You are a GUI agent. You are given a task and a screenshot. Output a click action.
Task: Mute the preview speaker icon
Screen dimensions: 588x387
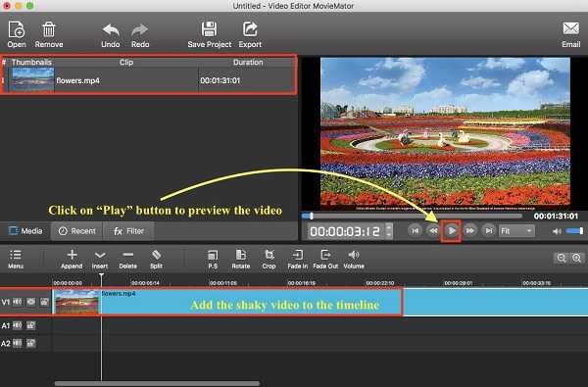(557, 231)
